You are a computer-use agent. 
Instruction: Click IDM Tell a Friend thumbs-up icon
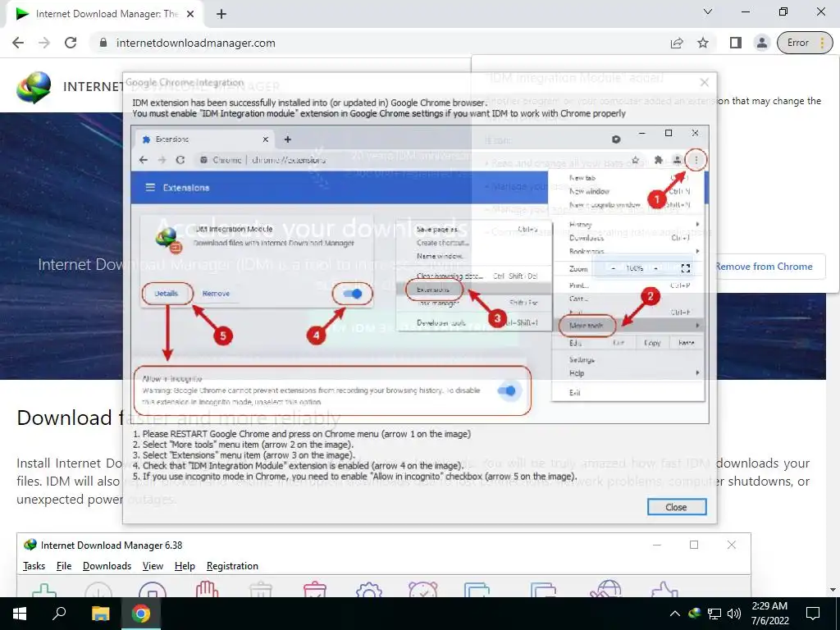[664, 589]
